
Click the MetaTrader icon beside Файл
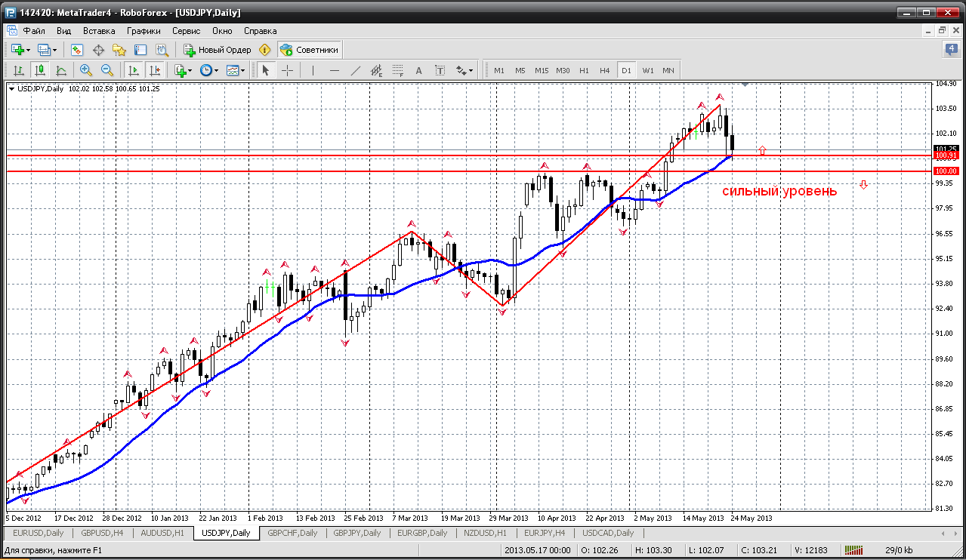pos(12,31)
